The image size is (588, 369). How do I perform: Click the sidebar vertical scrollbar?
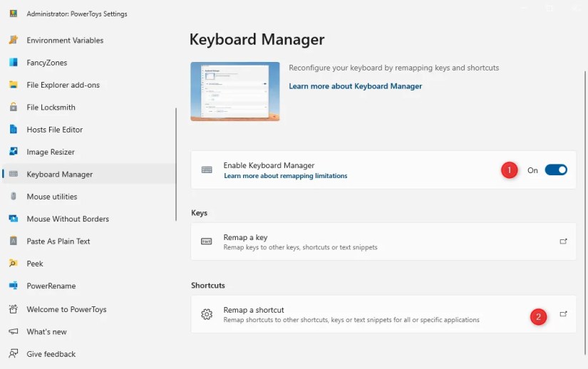click(x=175, y=164)
